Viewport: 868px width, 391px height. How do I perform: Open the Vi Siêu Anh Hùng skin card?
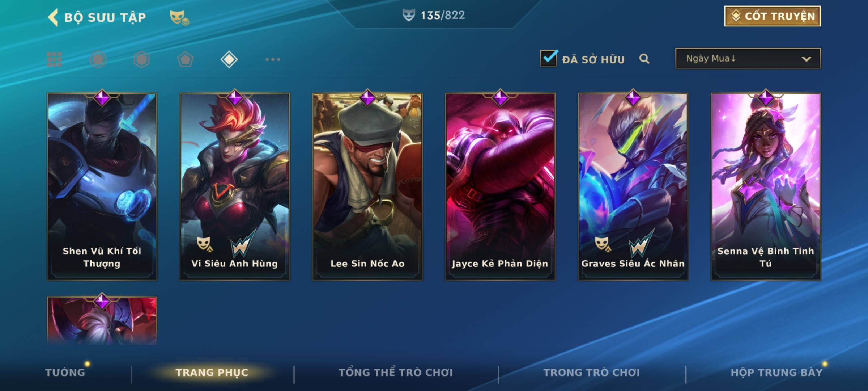tap(235, 187)
